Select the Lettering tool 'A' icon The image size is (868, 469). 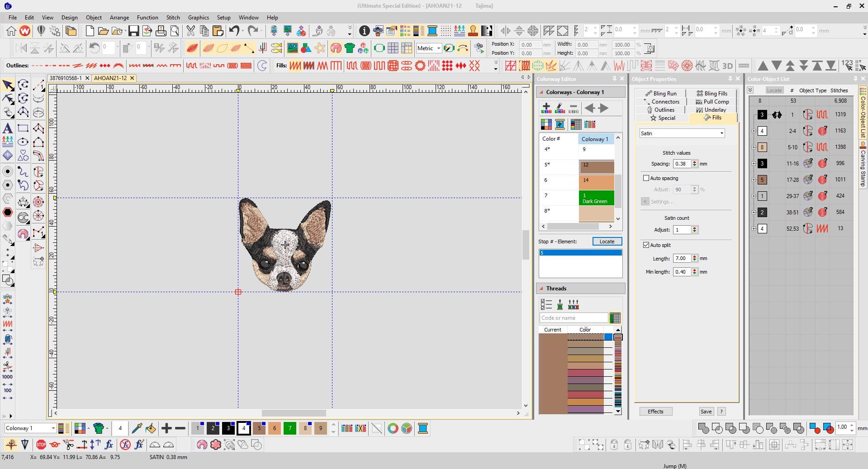pyautogui.click(x=8, y=128)
